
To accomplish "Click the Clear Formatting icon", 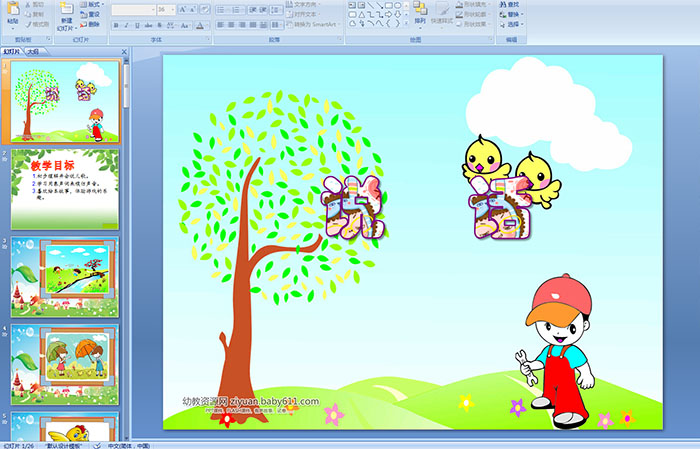I will click(x=205, y=9).
